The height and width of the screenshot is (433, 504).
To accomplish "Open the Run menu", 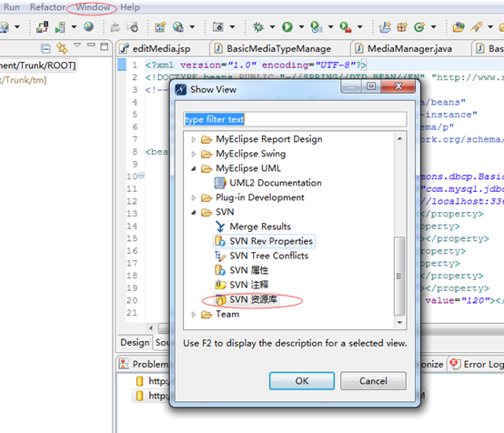I will [x=12, y=7].
